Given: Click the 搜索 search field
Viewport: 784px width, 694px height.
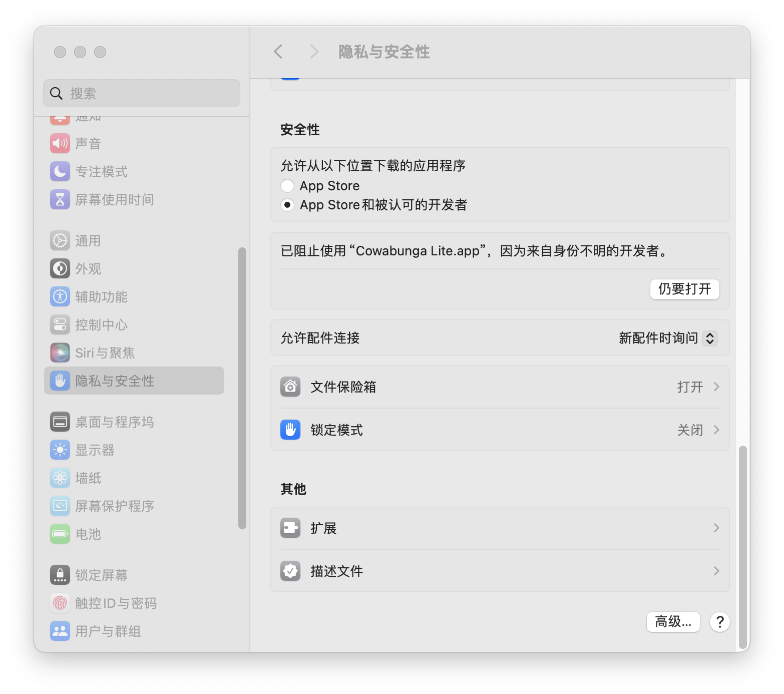Looking at the screenshot, I should point(142,94).
